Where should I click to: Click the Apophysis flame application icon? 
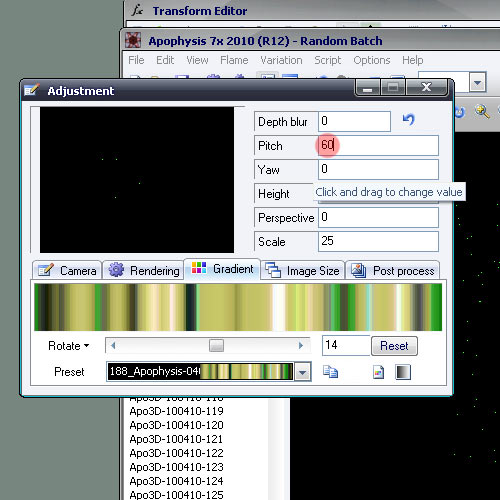(133, 40)
